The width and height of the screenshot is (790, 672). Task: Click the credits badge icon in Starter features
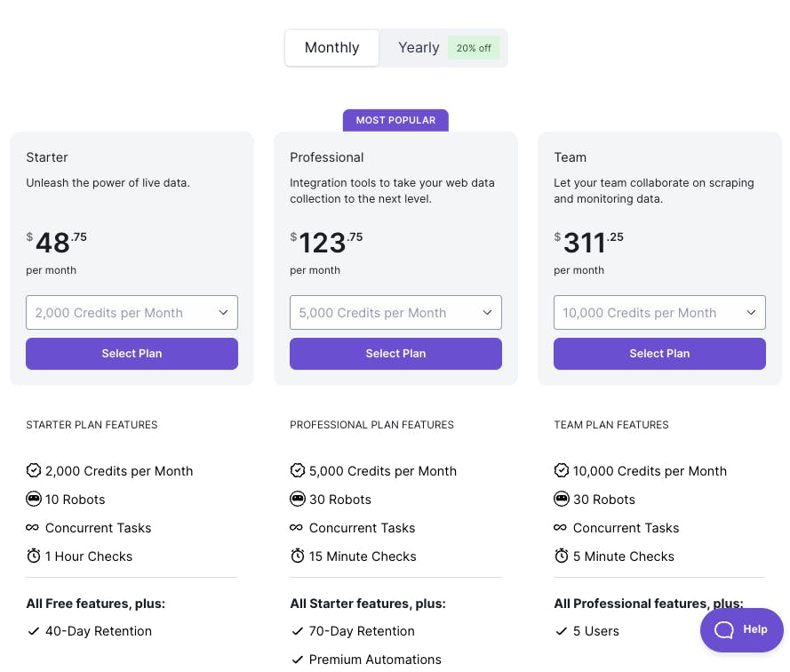click(34, 470)
